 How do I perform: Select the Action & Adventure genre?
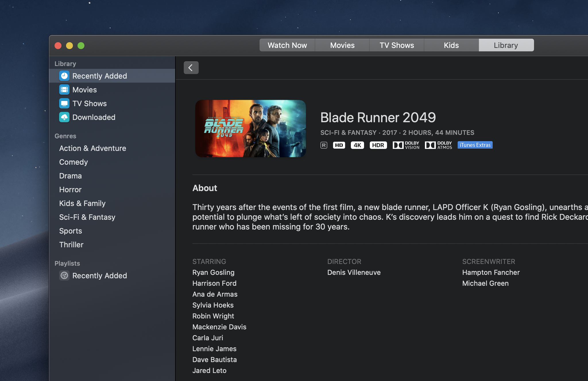[x=92, y=148]
